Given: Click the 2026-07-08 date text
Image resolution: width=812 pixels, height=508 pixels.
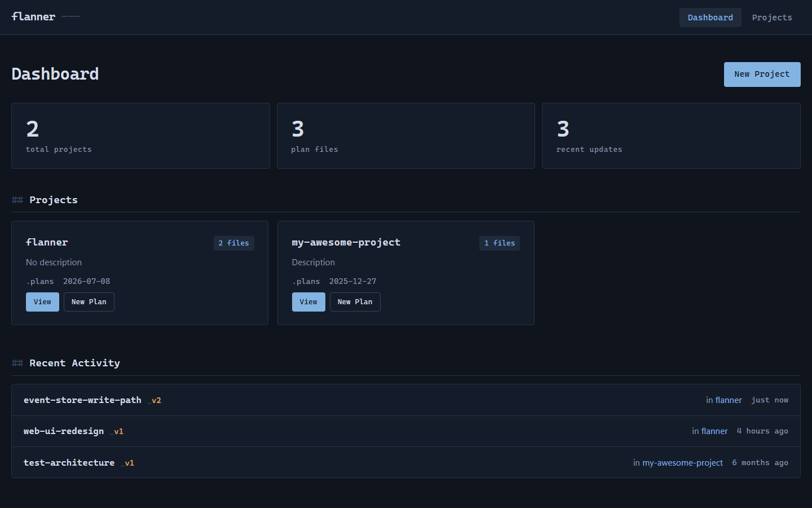Looking at the screenshot, I should click(x=86, y=281).
